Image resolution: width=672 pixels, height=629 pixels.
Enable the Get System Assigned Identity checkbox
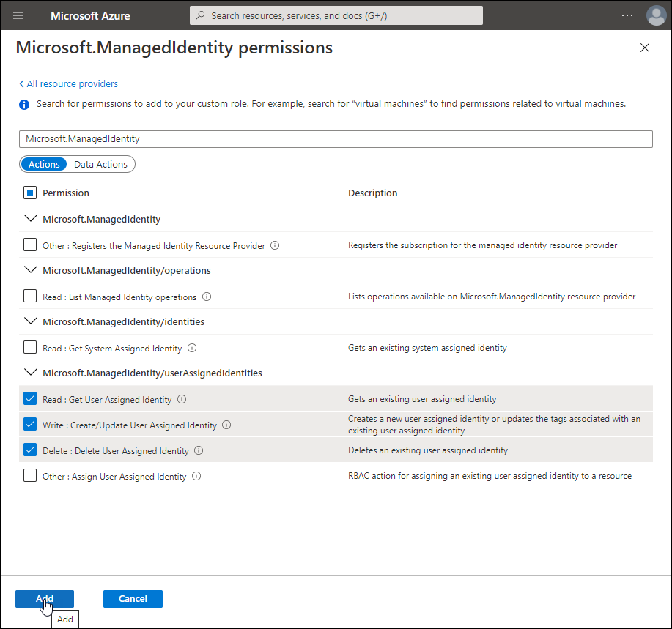(30, 348)
